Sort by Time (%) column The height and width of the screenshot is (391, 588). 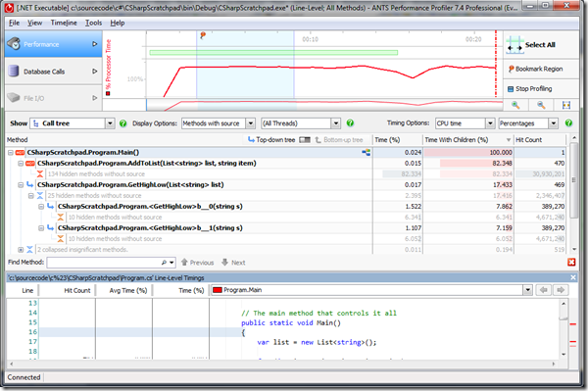tap(398, 140)
